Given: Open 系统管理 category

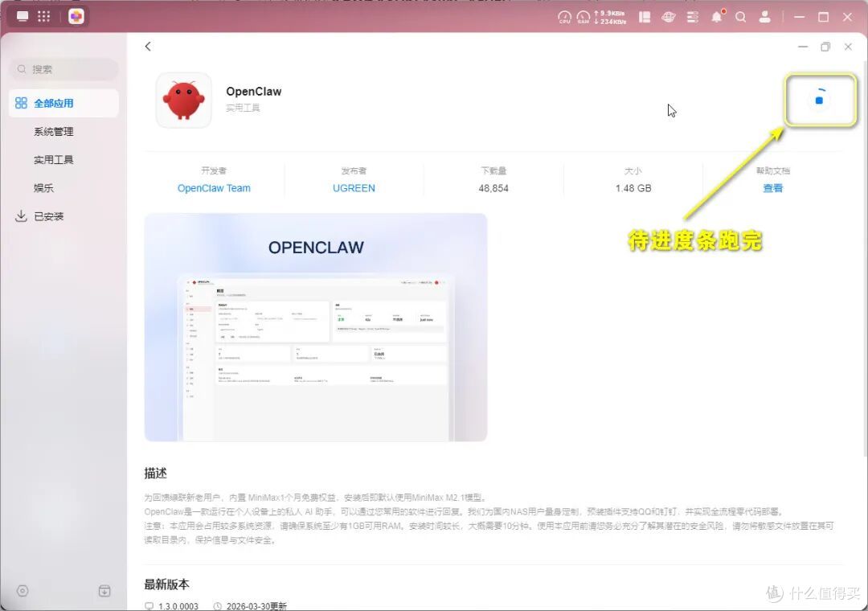Looking at the screenshot, I should click(x=54, y=131).
